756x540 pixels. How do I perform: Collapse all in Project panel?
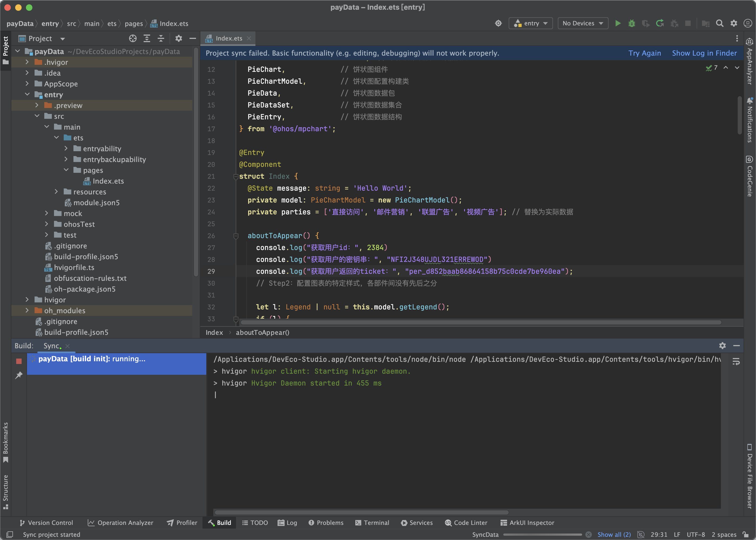(x=161, y=39)
